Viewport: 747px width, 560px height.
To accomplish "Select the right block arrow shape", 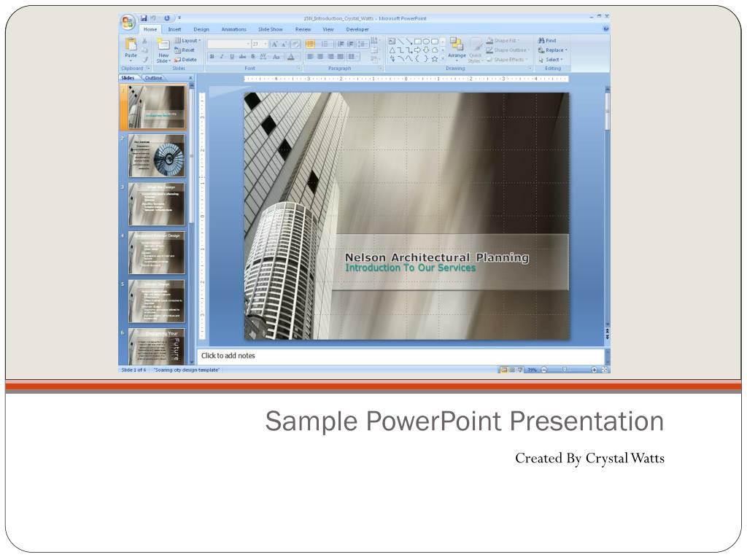I will coord(418,50).
